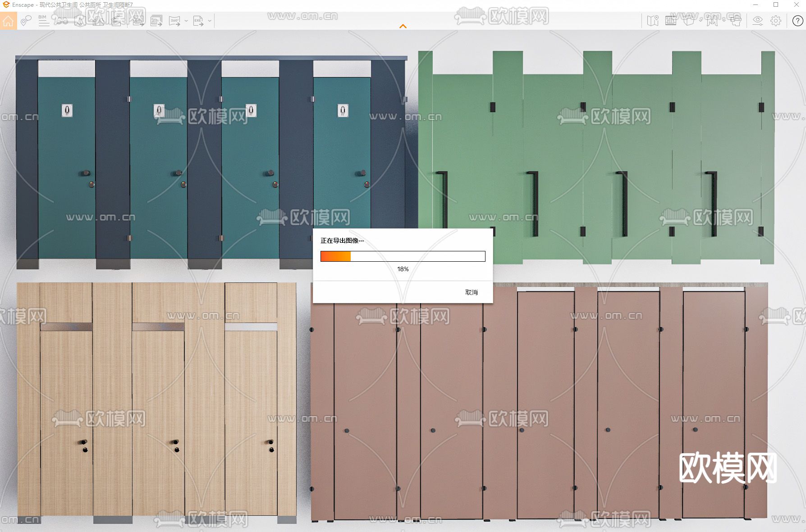The width and height of the screenshot is (806, 532).
Task: Cancel the image export with 取消
Action: tap(472, 292)
